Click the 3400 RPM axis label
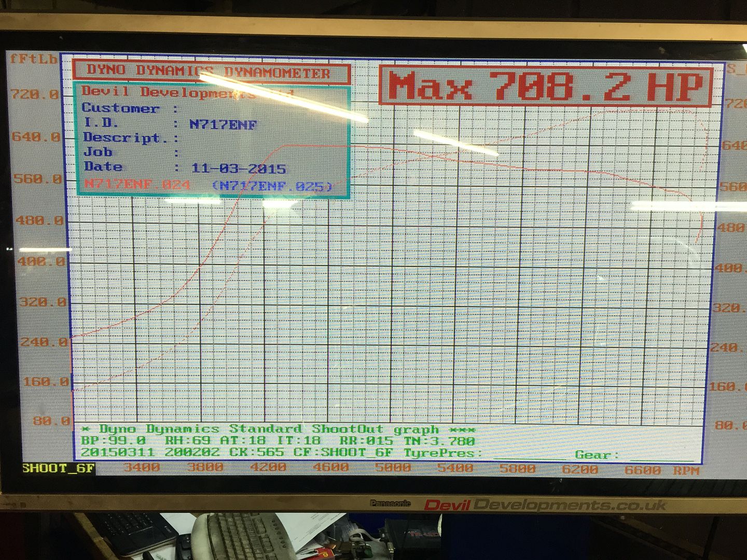Viewport: 747px width, 560px height. 141,467
